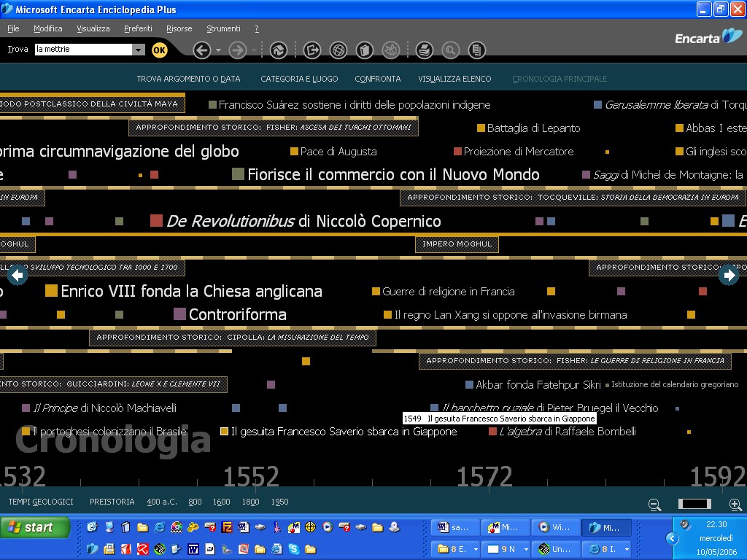Move the timeline later with the right arrow
Image resolution: width=747 pixels, height=560 pixels.
pyautogui.click(x=729, y=275)
